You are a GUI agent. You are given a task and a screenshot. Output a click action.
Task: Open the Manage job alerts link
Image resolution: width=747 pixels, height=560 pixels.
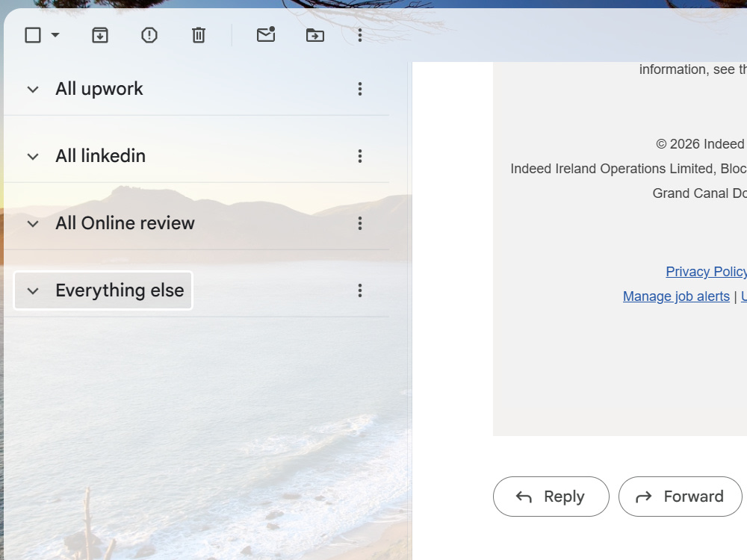coord(676,296)
